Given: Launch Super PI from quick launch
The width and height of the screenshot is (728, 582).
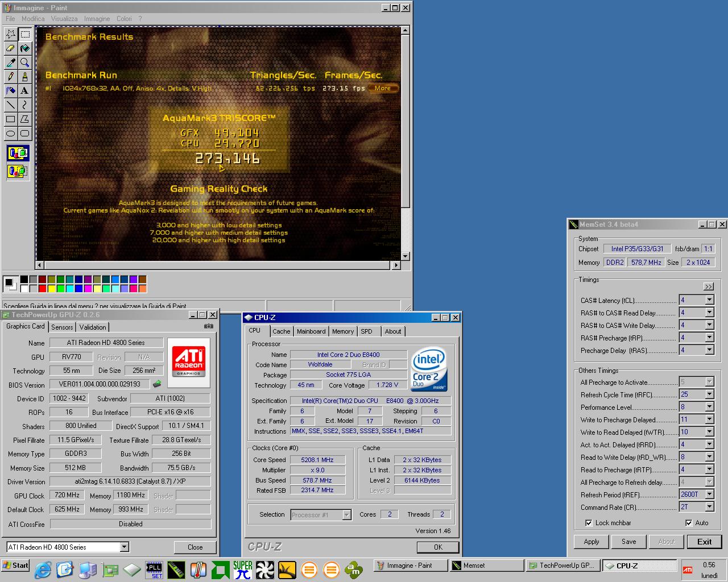Looking at the screenshot, I should point(242,569).
